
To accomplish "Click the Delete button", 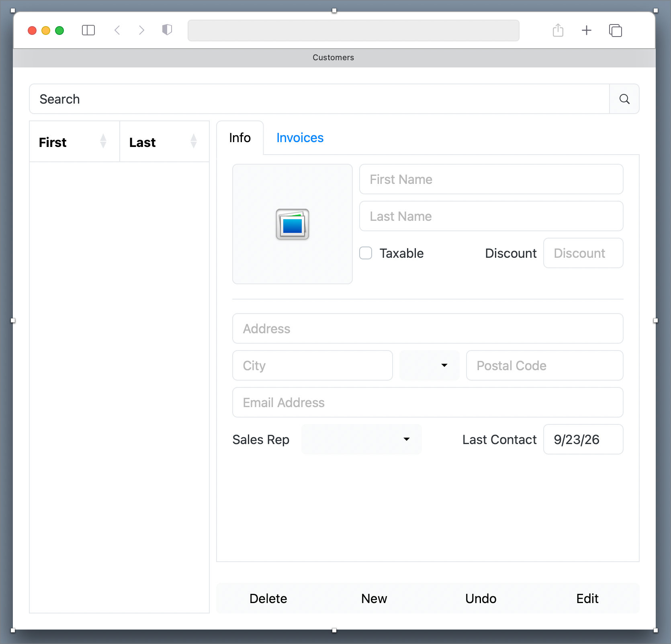I will click(x=268, y=599).
